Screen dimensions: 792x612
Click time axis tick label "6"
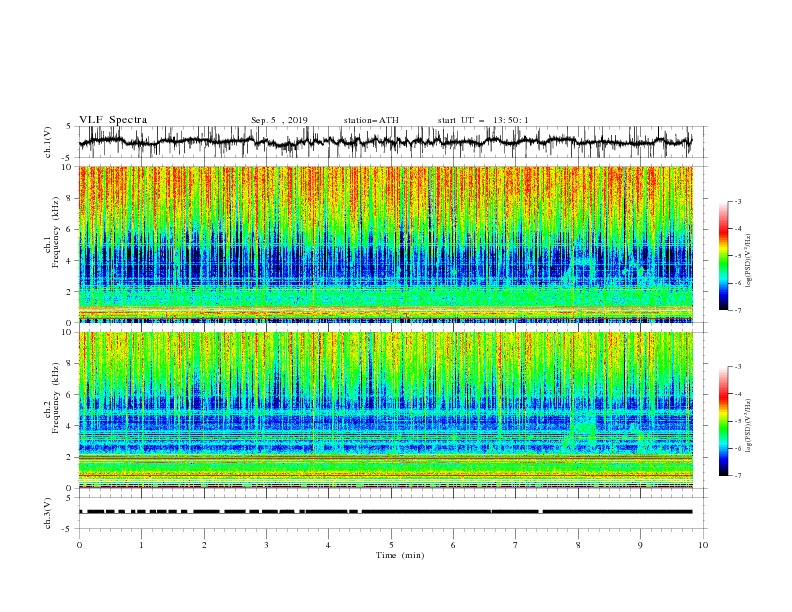(453, 545)
